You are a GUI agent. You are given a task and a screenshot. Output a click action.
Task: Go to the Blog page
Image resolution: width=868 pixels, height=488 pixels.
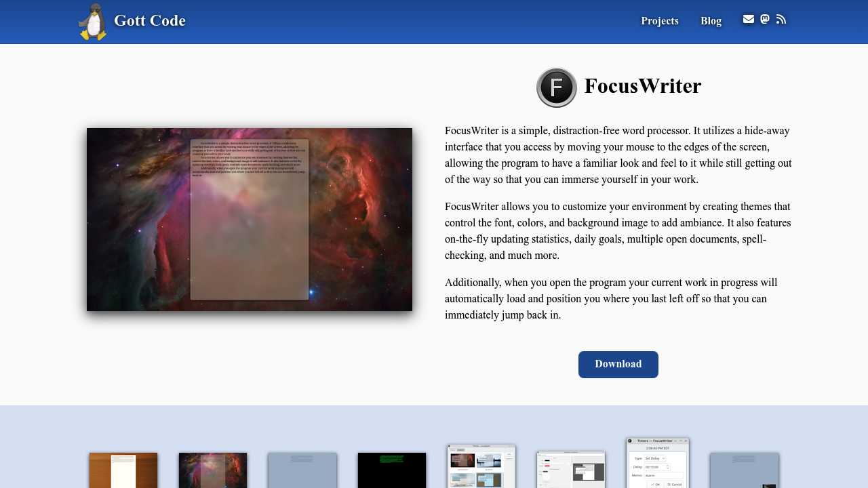[x=711, y=21]
